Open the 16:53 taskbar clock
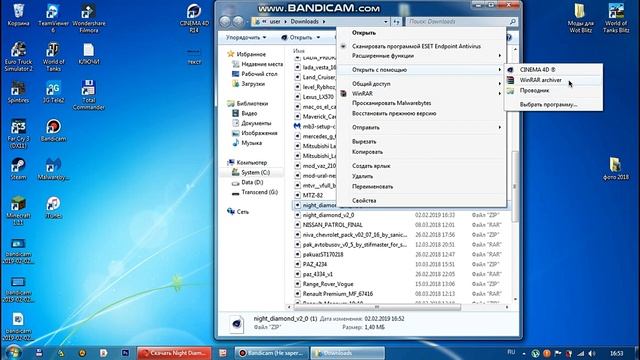Screen dimensions: 640x360 point(616,353)
